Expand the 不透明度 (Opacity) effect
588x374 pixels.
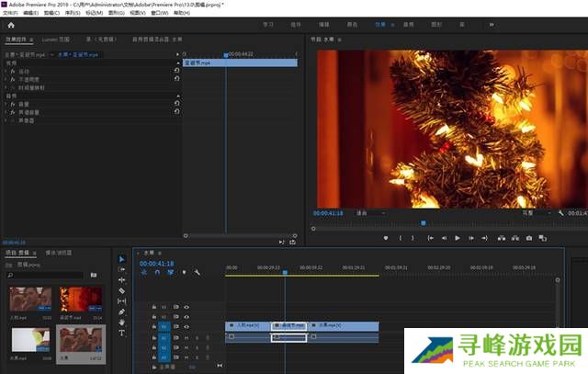click(7, 78)
